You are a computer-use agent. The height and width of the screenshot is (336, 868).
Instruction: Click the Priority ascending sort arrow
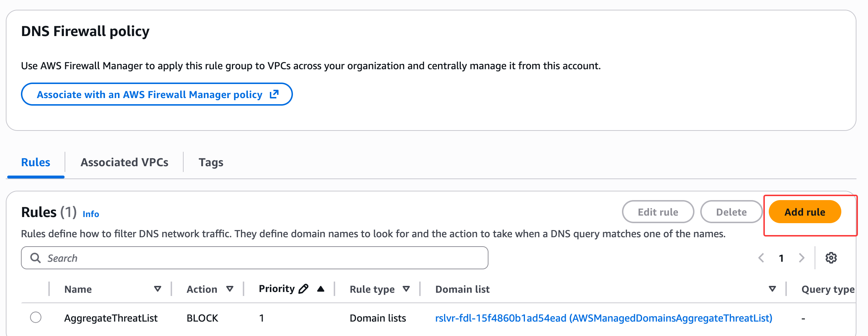click(321, 289)
